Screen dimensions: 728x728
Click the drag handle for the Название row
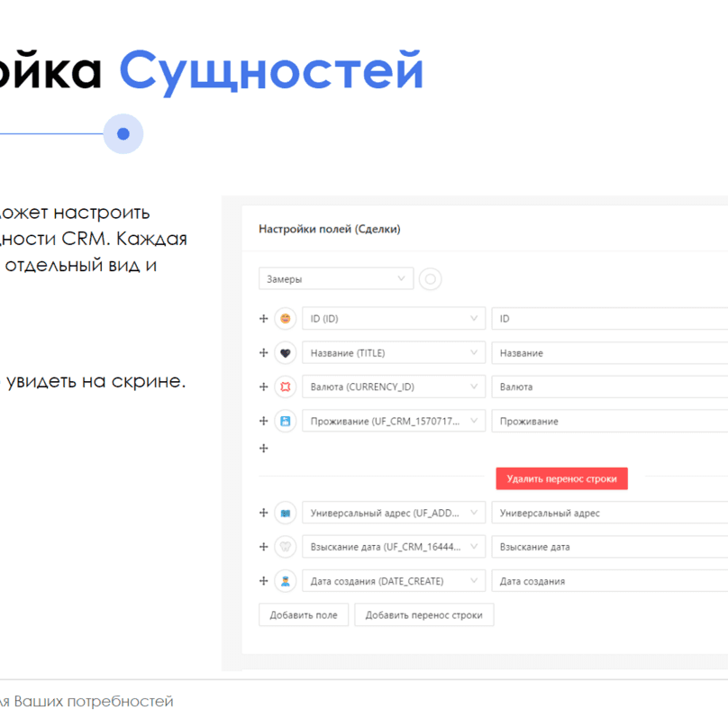click(x=264, y=353)
